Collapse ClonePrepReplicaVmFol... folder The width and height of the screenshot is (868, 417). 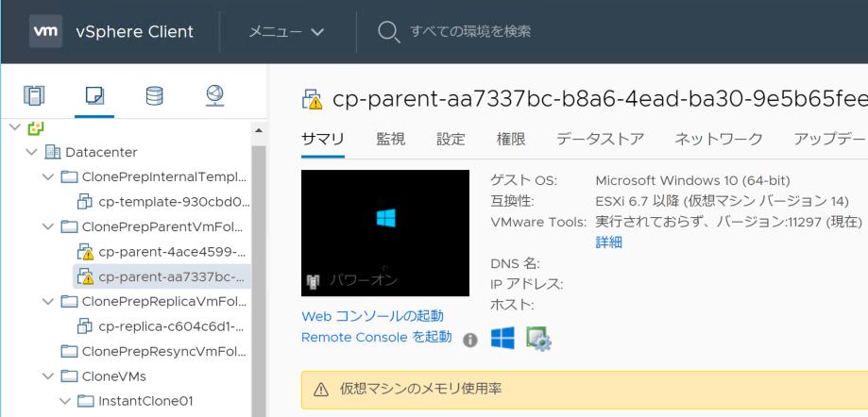(47, 301)
